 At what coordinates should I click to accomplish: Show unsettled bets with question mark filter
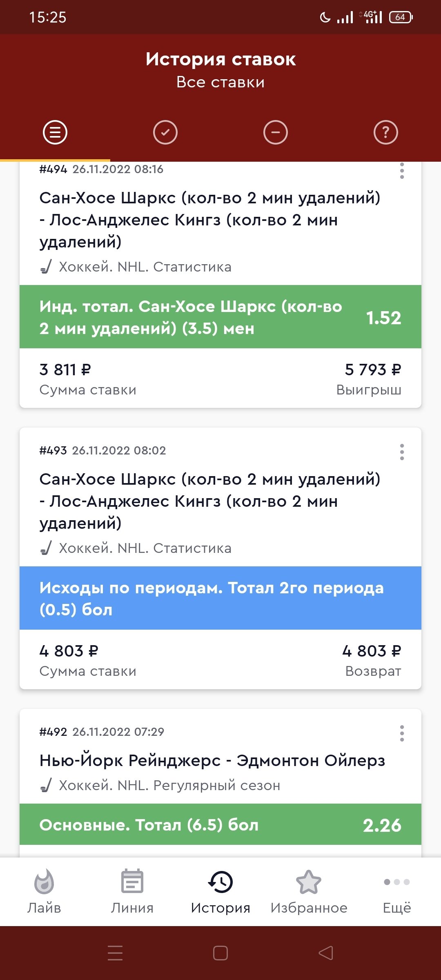click(386, 132)
